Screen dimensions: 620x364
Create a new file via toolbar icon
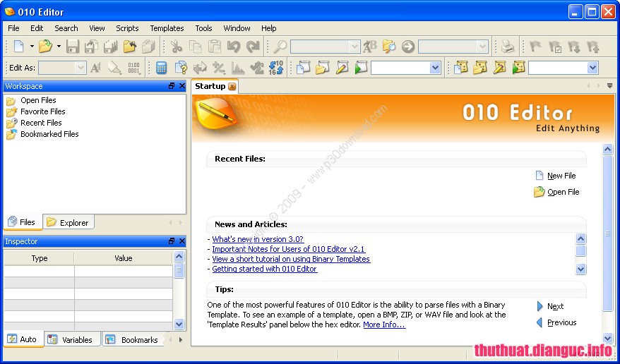(x=19, y=47)
